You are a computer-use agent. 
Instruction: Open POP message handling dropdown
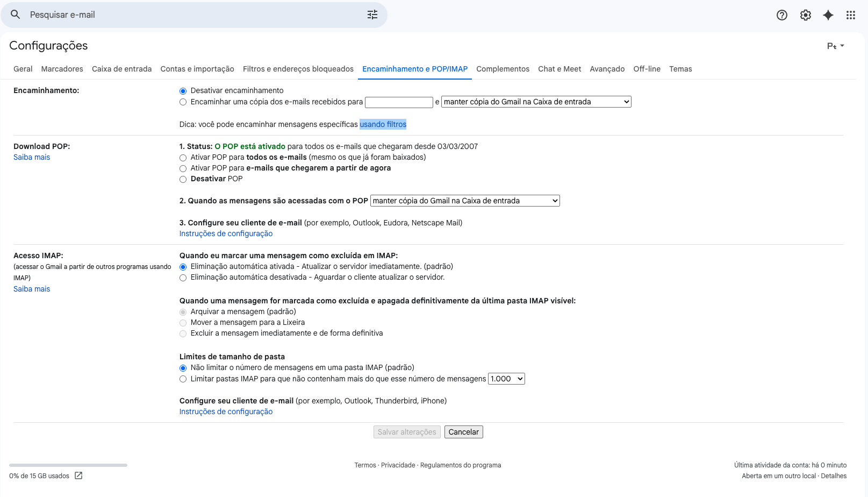point(465,200)
